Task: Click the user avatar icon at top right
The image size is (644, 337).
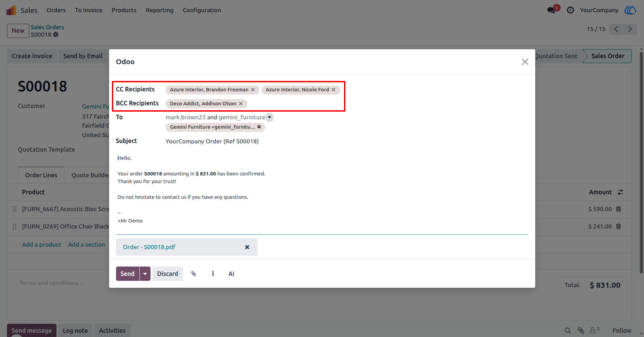Action: click(630, 10)
